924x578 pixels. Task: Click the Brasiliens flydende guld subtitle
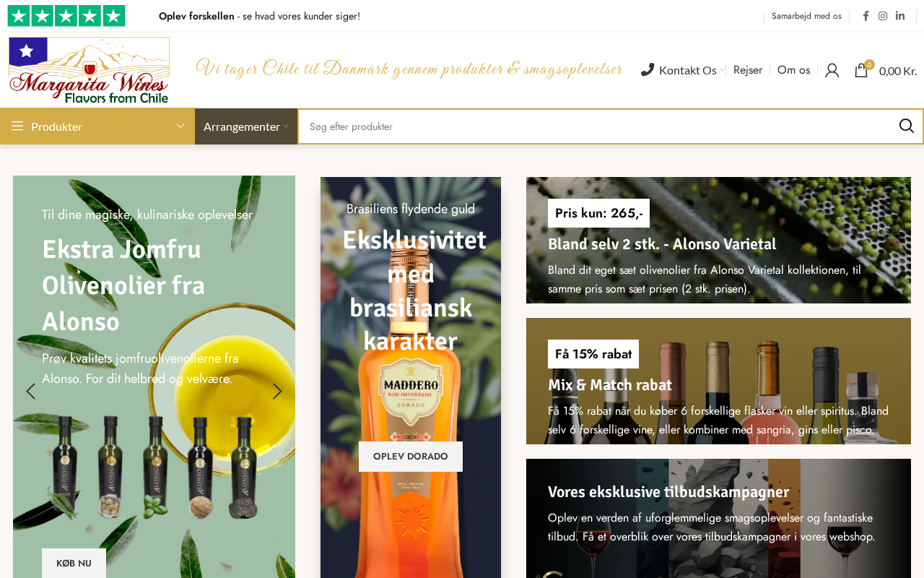point(411,209)
